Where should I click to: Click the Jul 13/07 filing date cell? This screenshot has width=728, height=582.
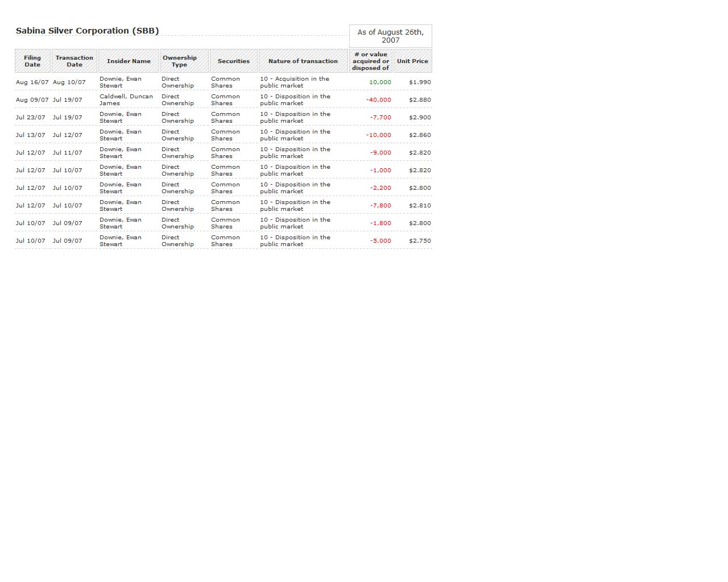click(31, 135)
